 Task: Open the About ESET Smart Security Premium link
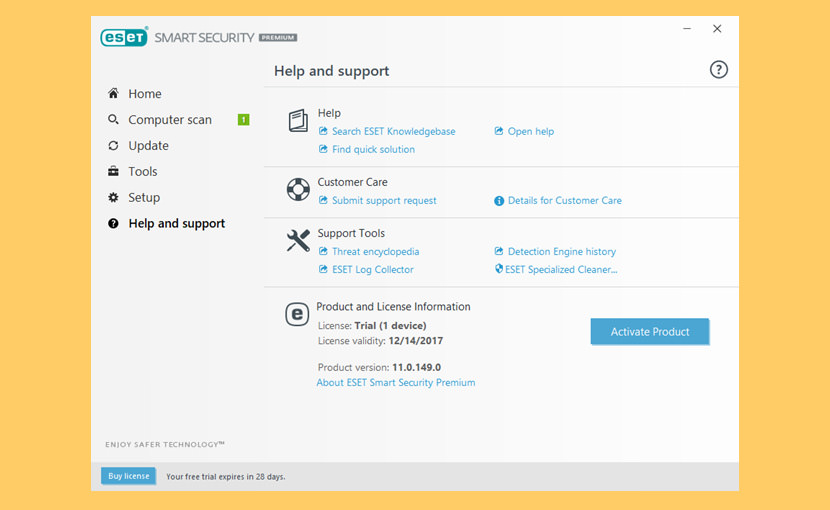point(395,382)
